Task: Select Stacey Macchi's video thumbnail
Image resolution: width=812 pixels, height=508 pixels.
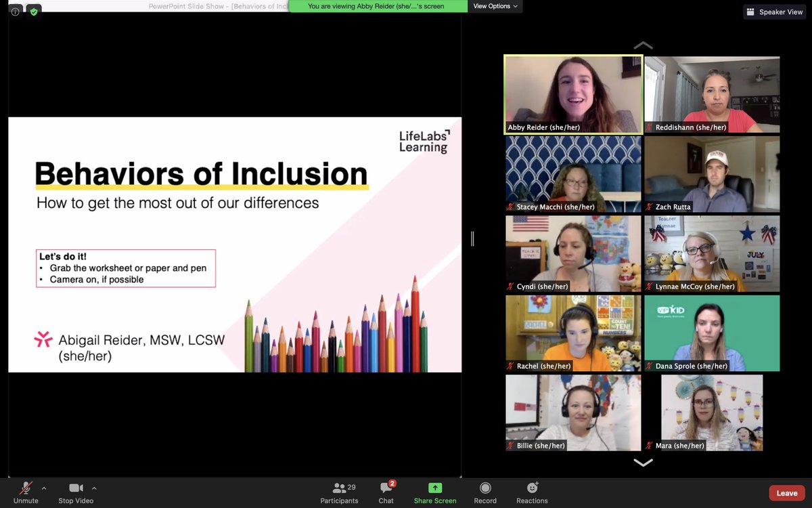Action: click(x=573, y=174)
